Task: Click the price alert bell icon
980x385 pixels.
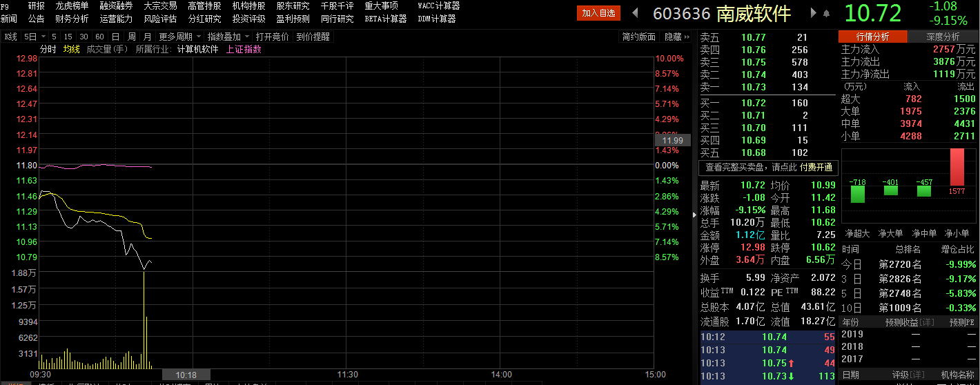Action: [825, 13]
